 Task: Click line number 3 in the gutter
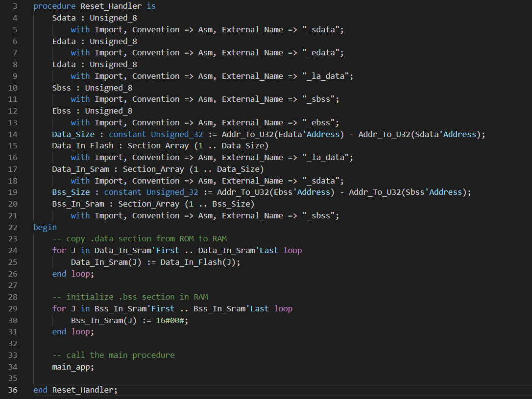tap(15, 5)
